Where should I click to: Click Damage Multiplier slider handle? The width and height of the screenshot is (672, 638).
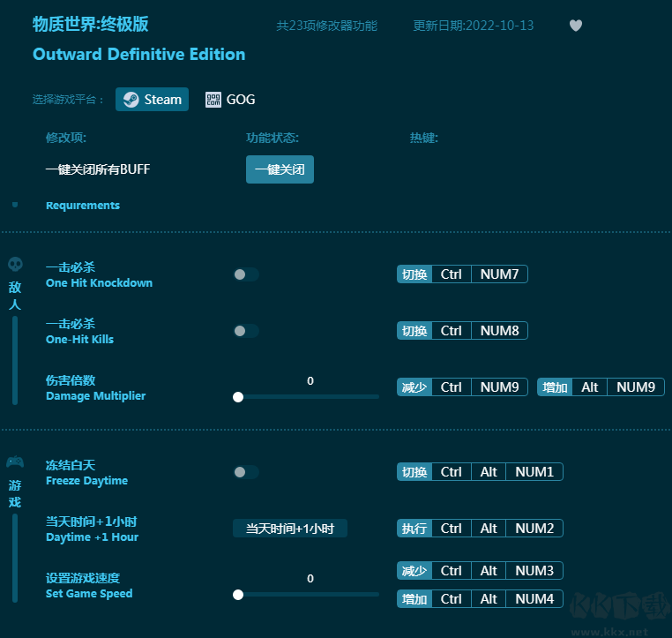238,397
